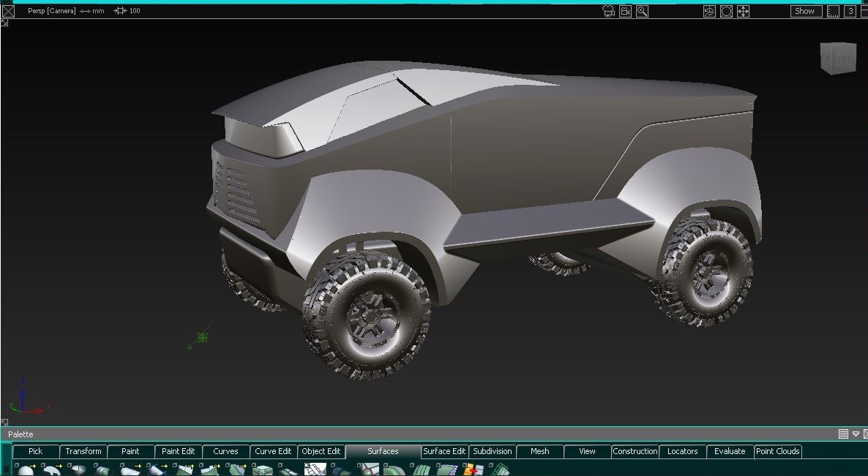The image size is (868, 476).
Task: Select the tumble view circle icon
Action: click(x=725, y=11)
